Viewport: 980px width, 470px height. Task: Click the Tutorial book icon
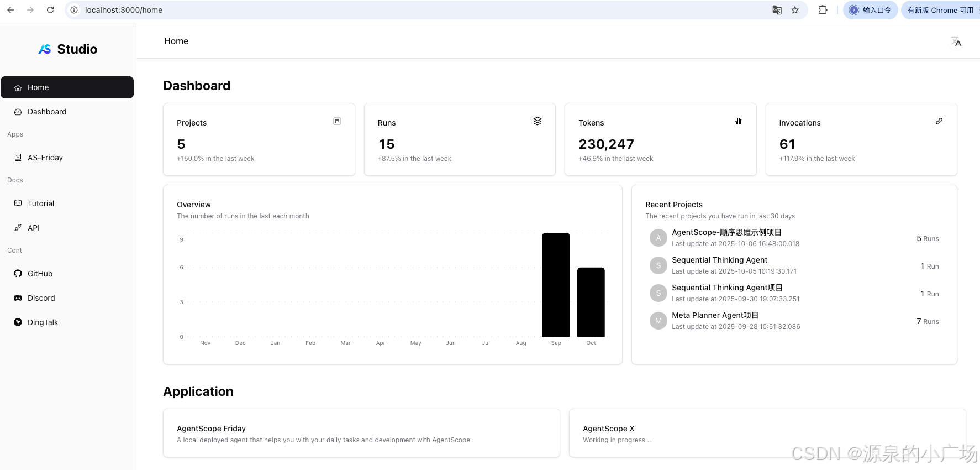(x=18, y=203)
